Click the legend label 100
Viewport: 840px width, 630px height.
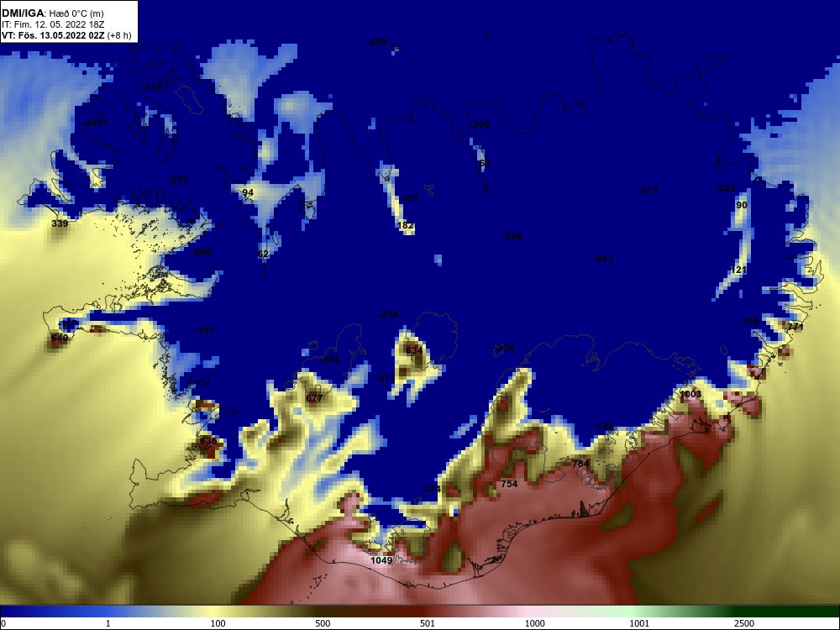pyautogui.click(x=218, y=623)
